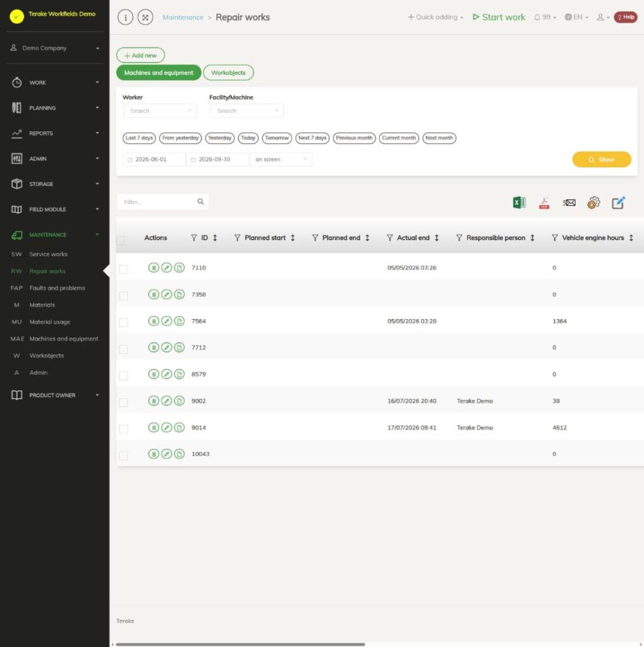Tick the checkbox for row 7564
This screenshot has height=647, width=644.
[123, 323]
